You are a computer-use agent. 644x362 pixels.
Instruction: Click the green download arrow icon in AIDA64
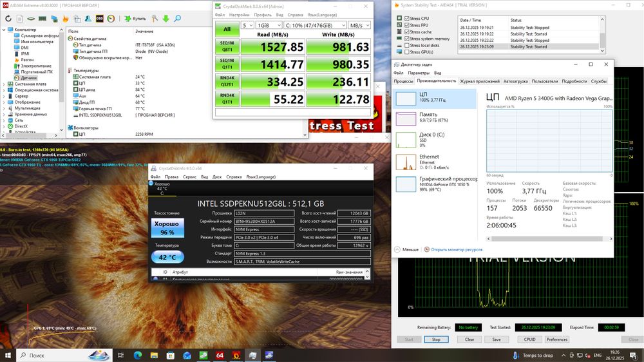tap(166, 19)
